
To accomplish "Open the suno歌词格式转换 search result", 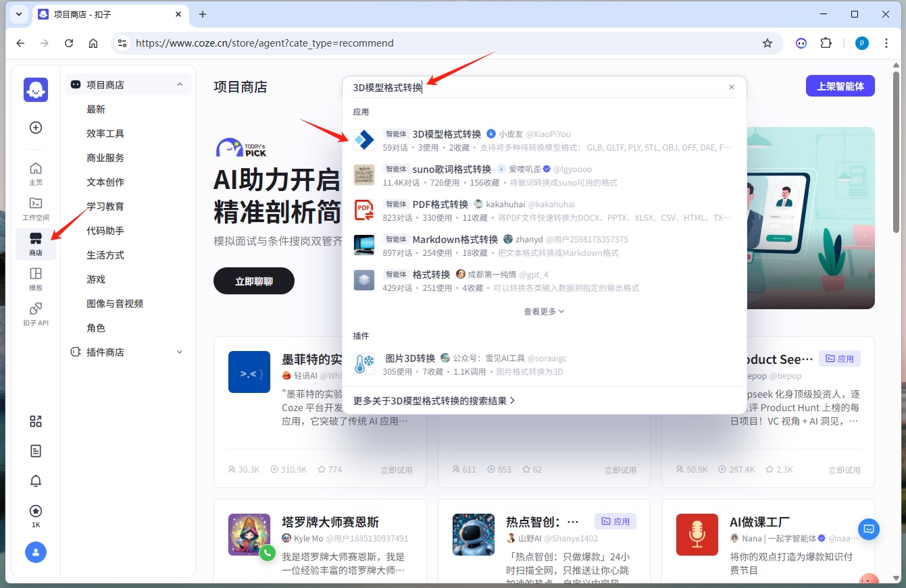I will click(x=545, y=175).
